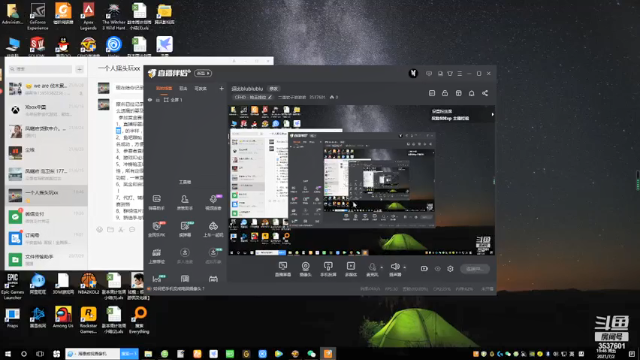Screen dimensions: 640x360
Task: Expand speaker options arrow
Action: point(404,268)
